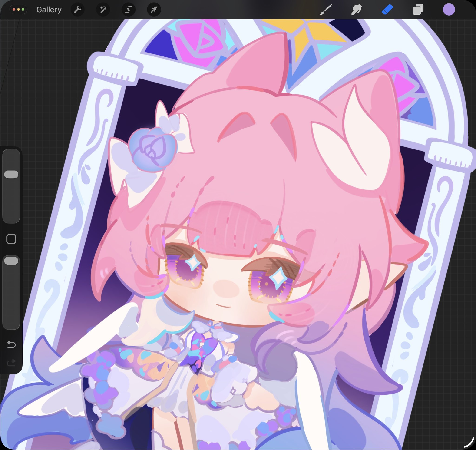Click the greyed-out redo arrow
The image size is (476, 450).
11,363
